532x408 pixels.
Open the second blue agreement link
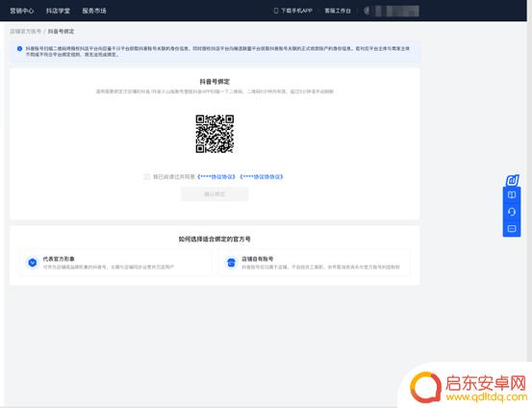(262, 176)
